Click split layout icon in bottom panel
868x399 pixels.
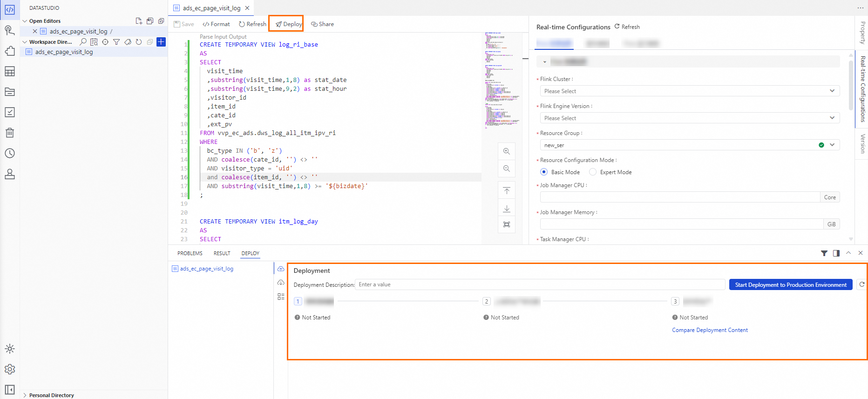(x=836, y=253)
